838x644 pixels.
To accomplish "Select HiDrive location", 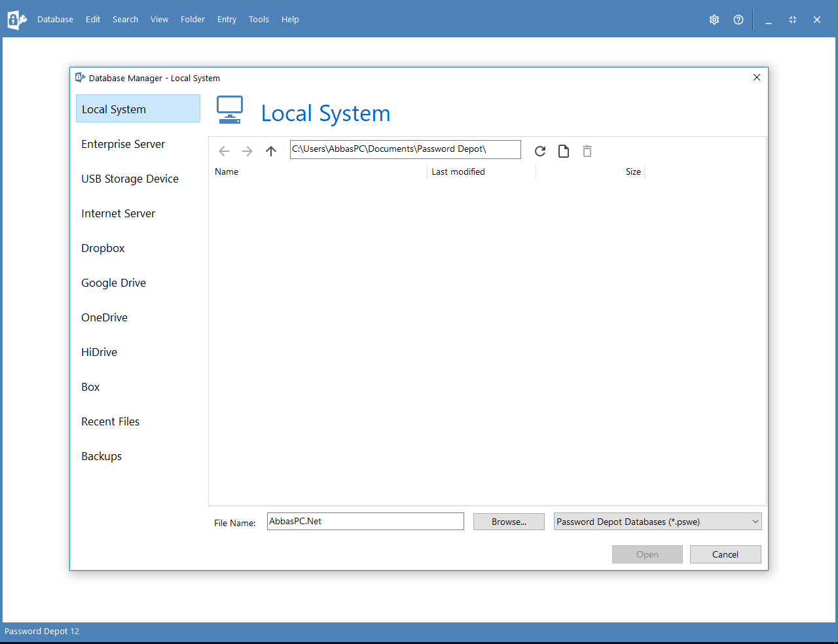I will pyautogui.click(x=138, y=352).
